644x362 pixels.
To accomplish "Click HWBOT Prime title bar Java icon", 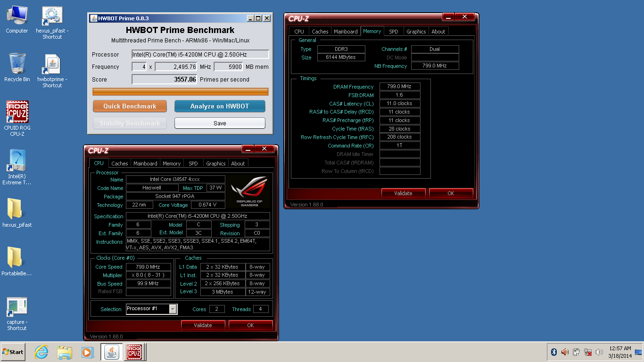I will [93, 18].
